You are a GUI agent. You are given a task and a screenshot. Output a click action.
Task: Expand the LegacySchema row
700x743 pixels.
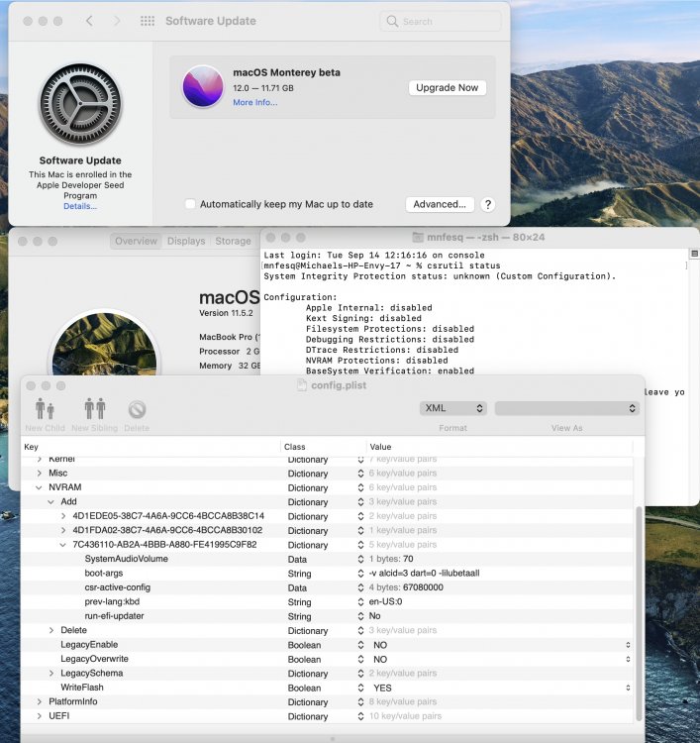(x=51, y=673)
